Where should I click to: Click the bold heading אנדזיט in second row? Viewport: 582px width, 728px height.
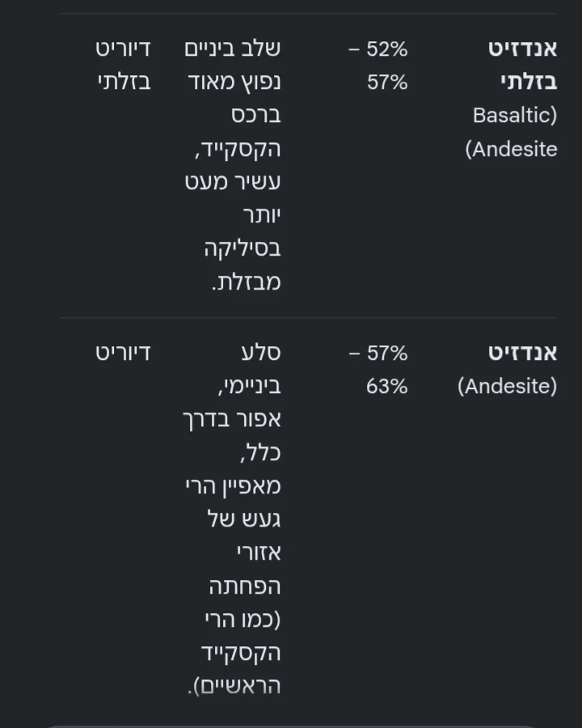[523, 353]
